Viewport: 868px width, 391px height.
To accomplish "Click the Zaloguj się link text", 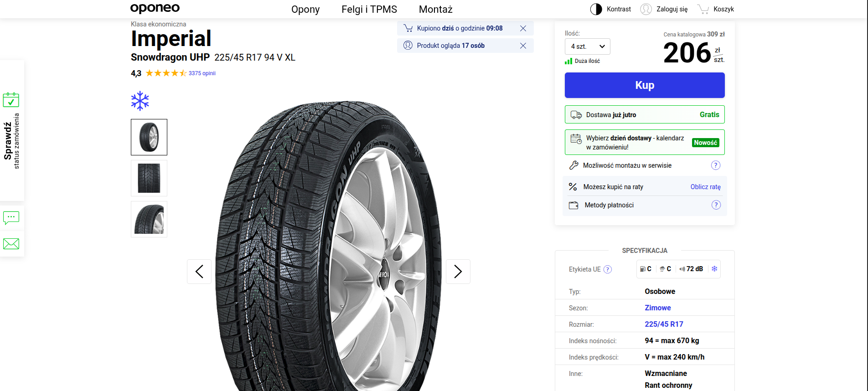I will [672, 9].
